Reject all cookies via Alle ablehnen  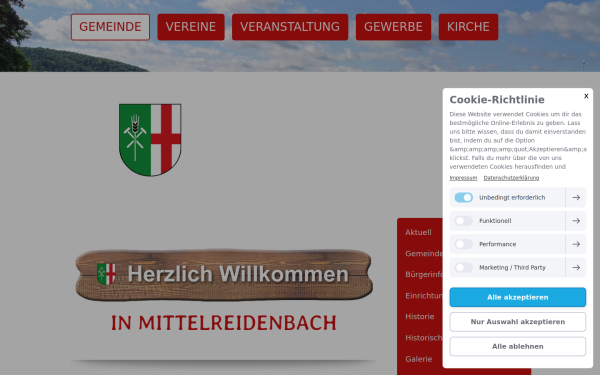coord(517,346)
